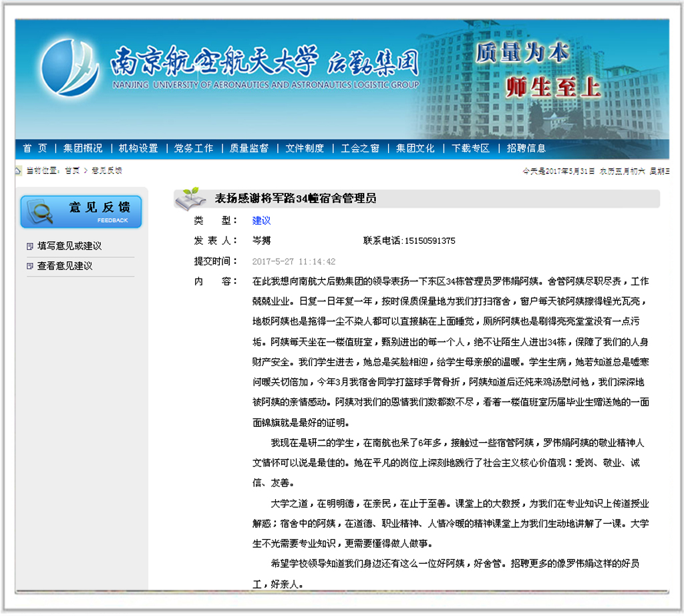The image size is (684, 616).
Task: Go to 下载专区 page
Action: pyautogui.click(x=471, y=148)
